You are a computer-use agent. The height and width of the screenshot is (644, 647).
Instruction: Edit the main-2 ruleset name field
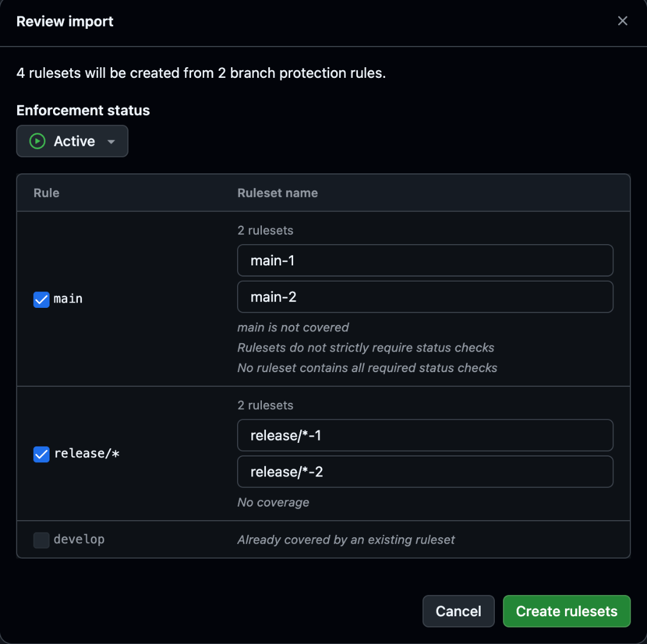[425, 297]
